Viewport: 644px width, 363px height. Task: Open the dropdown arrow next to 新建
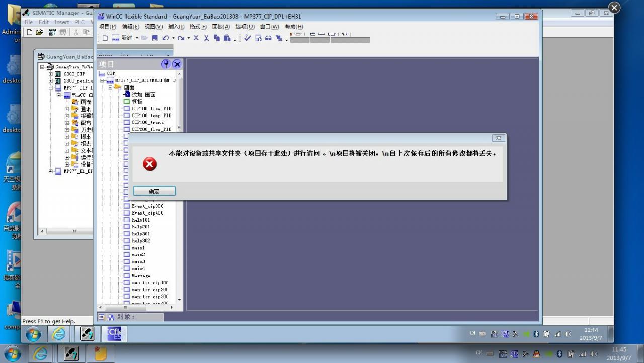136,38
